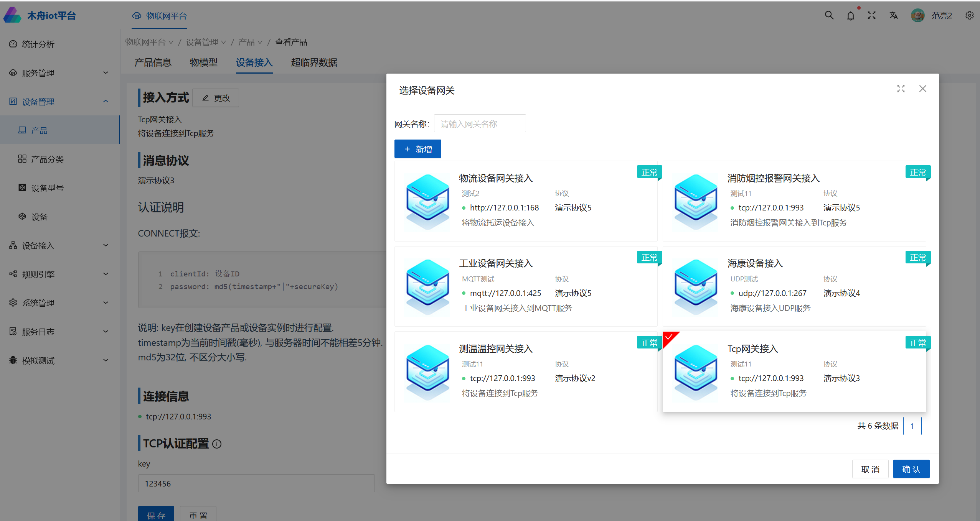Select the 海康设备接入 title

coord(755,263)
